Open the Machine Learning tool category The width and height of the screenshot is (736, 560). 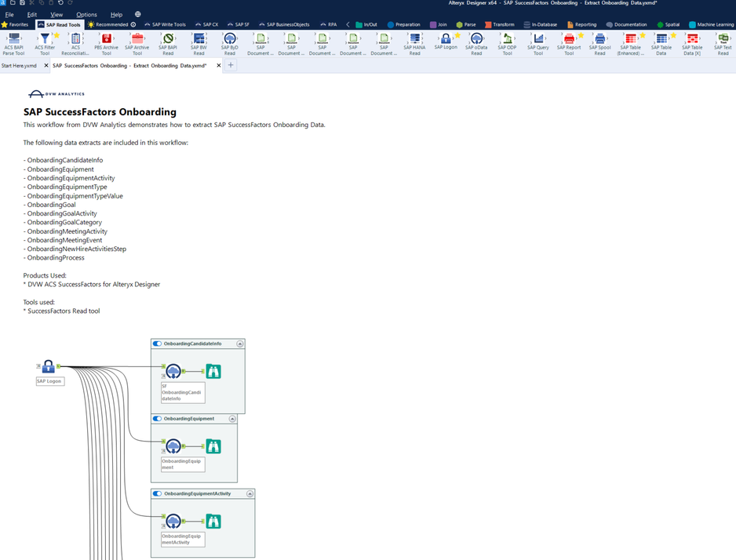pos(711,24)
